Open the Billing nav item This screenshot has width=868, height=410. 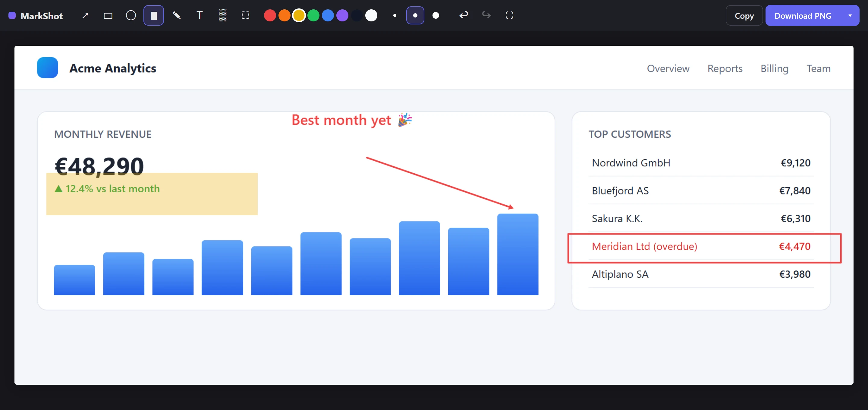click(774, 68)
